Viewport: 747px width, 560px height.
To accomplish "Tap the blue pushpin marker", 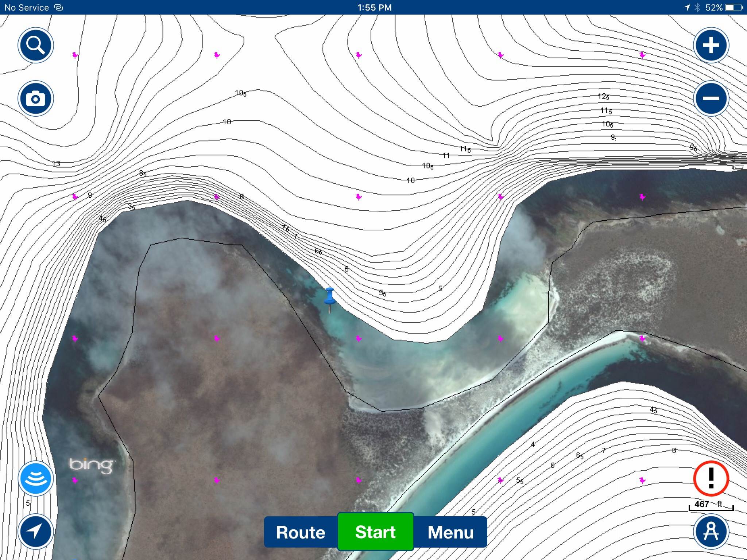I will (329, 297).
